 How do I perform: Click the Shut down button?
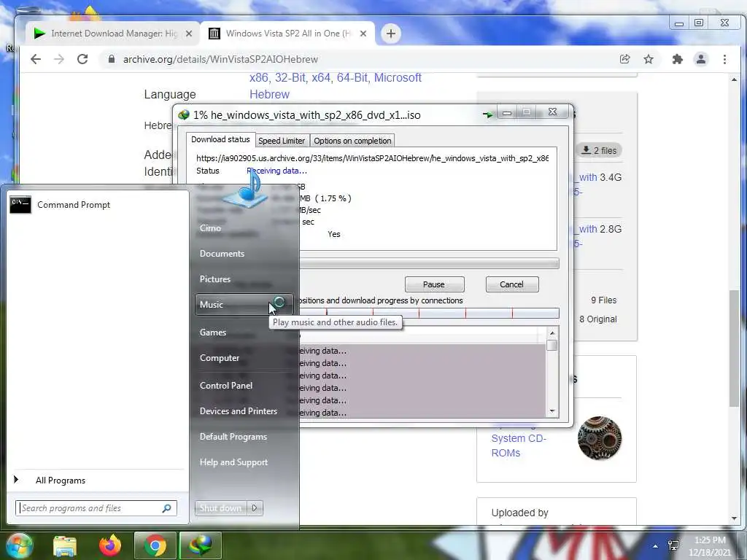[x=220, y=508]
